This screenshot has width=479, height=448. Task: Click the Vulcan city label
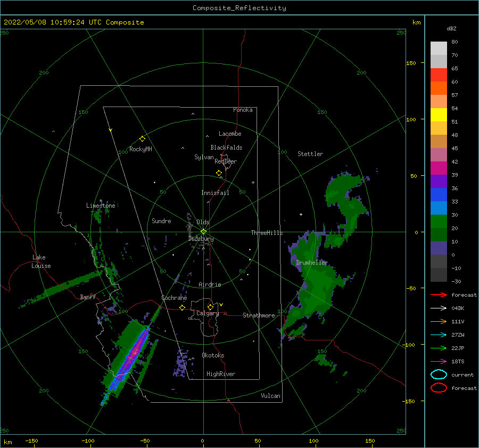271,396
